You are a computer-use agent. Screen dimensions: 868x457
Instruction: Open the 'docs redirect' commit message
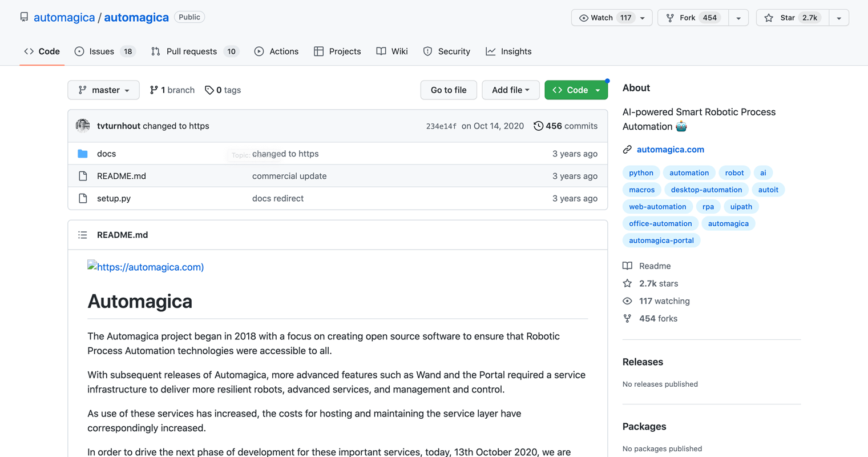click(278, 198)
